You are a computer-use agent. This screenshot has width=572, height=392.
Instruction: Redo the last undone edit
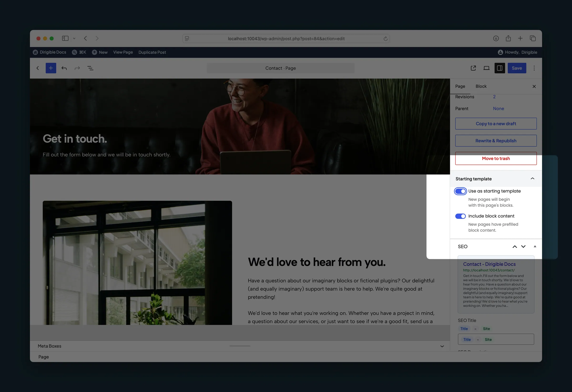click(77, 68)
